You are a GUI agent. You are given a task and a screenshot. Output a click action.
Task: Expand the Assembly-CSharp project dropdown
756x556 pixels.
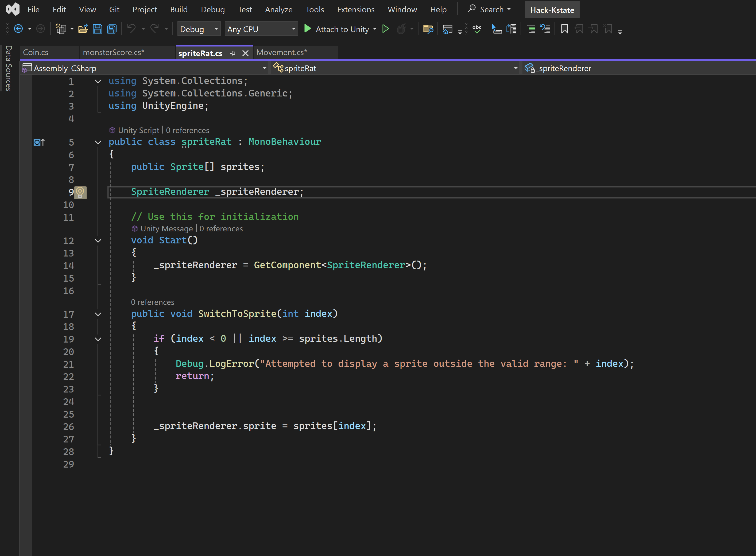(264, 68)
